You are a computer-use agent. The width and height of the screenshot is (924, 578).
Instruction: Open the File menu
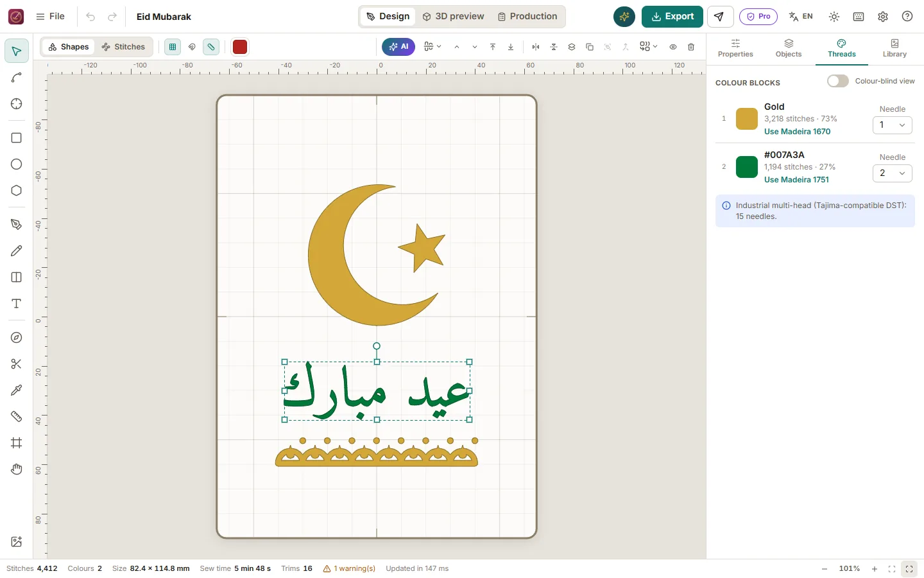tap(50, 17)
